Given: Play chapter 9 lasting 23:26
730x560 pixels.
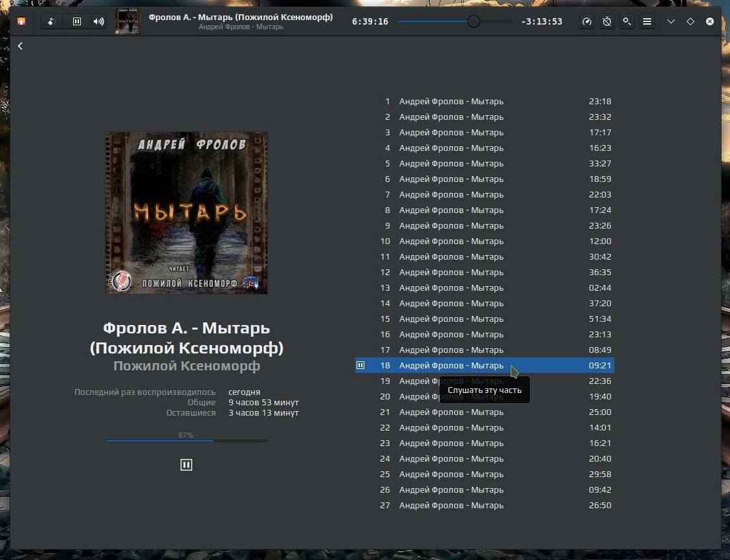Looking at the screenshot, I should (x=484, y=225).
